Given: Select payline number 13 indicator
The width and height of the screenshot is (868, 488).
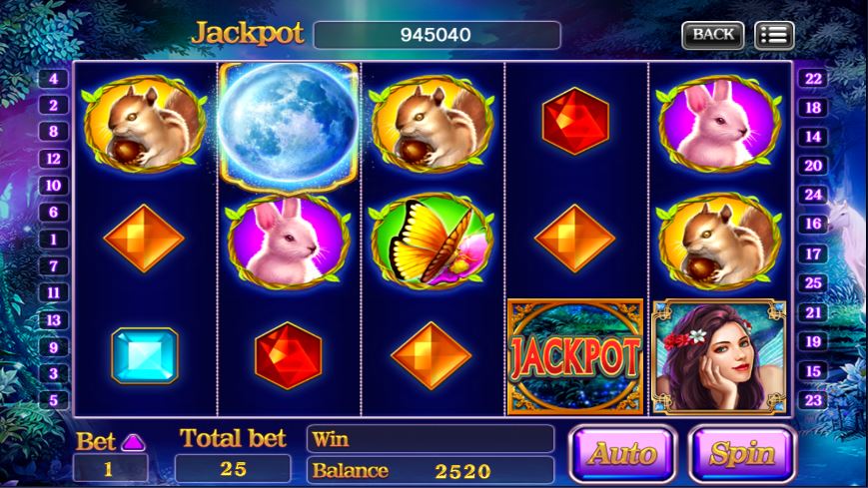Looking at the screenshot, I should pos(53,320).
